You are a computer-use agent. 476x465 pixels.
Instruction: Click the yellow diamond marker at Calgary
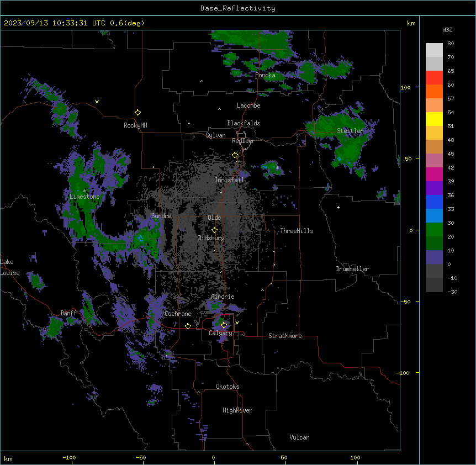click(x=224, y=325)
